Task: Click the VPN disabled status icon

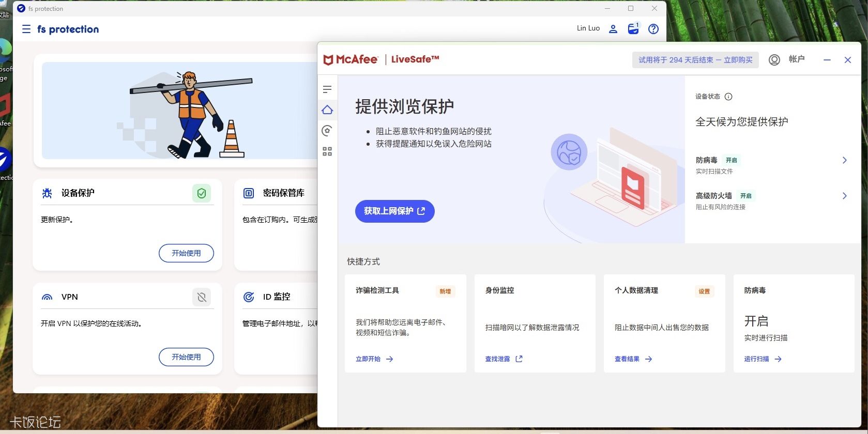Action: [x=202, y=297]
